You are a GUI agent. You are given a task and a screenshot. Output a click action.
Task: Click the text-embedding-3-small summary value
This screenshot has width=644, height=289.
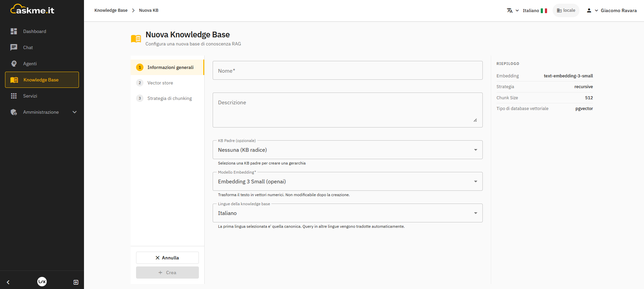(568, 76)
